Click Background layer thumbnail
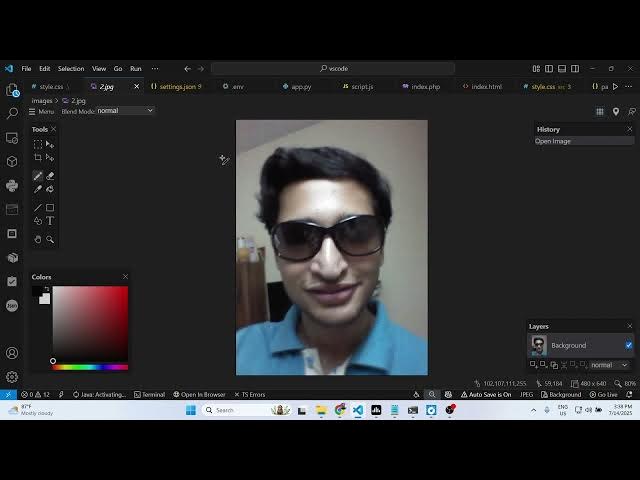 (538, 345)
